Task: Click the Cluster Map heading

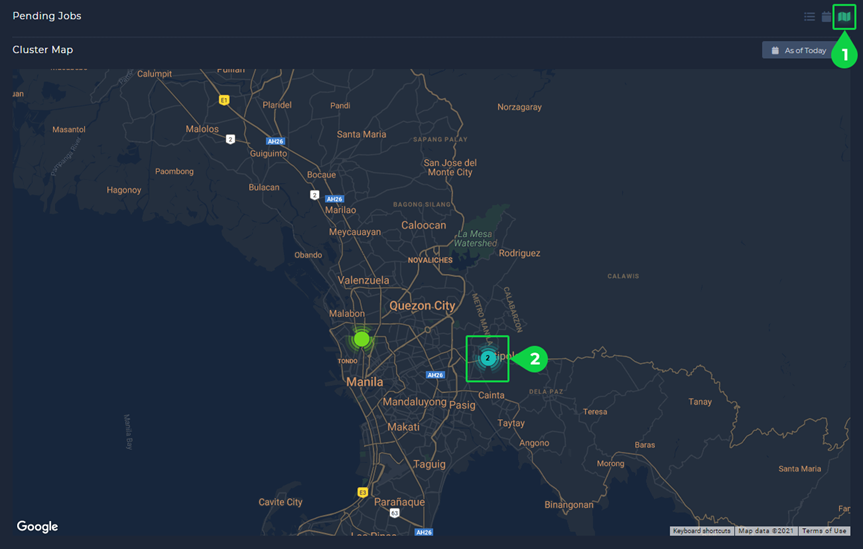Action: (x=42, y=50)
